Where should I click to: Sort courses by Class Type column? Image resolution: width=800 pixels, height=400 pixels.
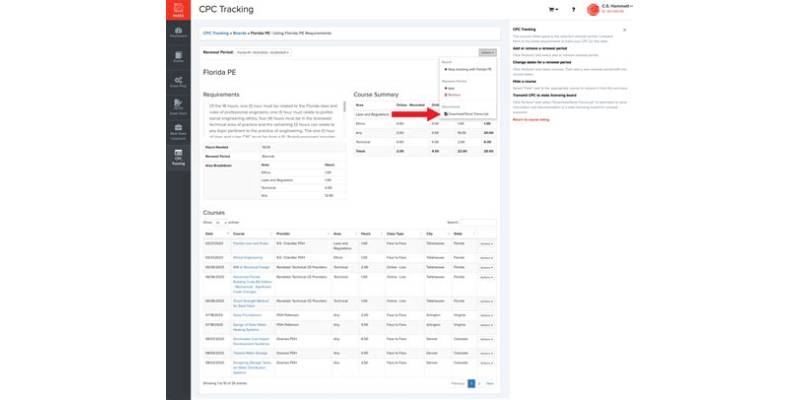point(404,234)
